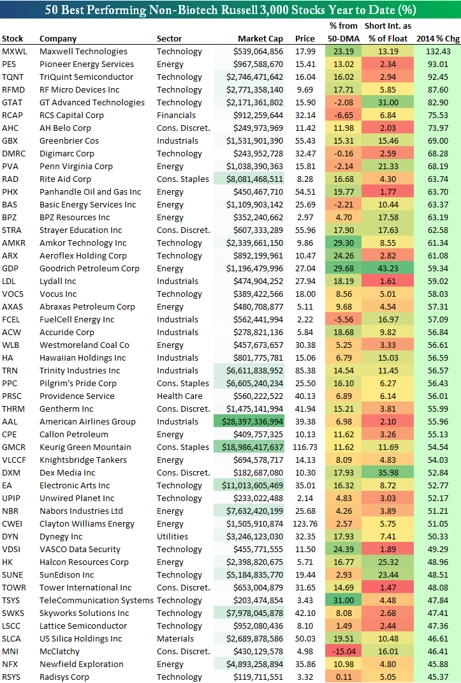
Task: Click the Dynegy Inc Utilities sector cell
Action: click(173, 537)
